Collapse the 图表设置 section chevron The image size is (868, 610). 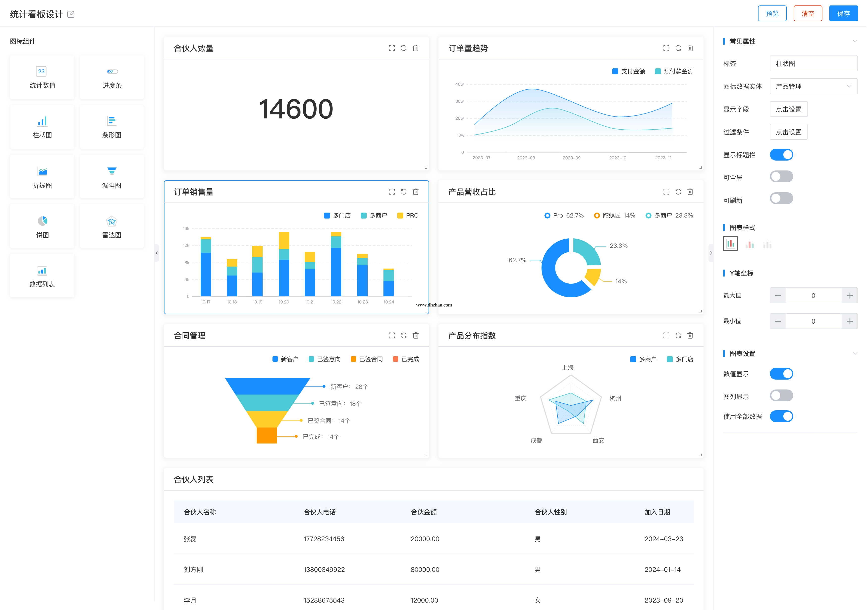click(x=855, y=353)
